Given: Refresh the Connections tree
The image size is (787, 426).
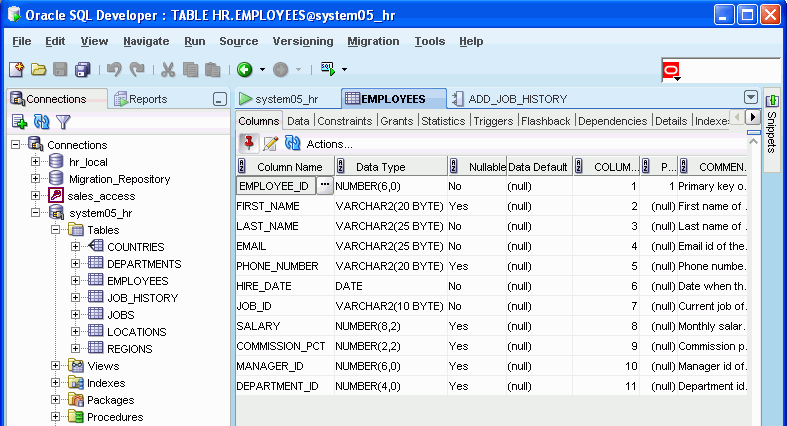Looking at the screenshot, I should (x=41, y=121).
